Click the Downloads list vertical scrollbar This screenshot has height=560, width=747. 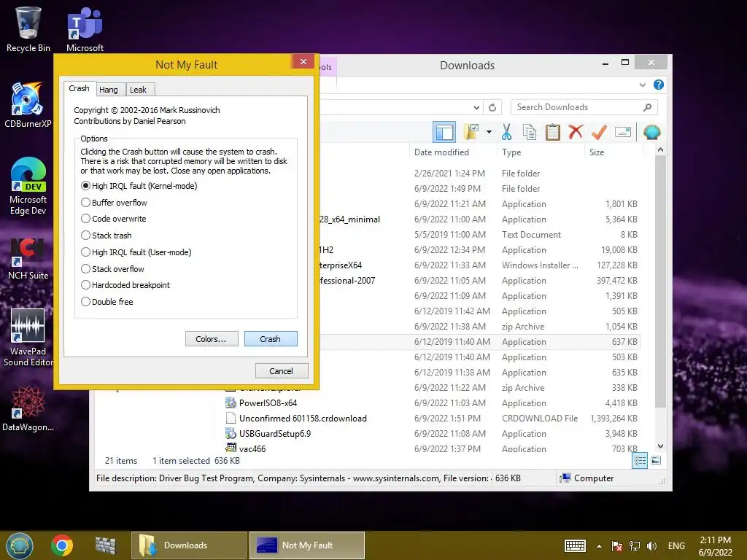[x=660, y=281]
